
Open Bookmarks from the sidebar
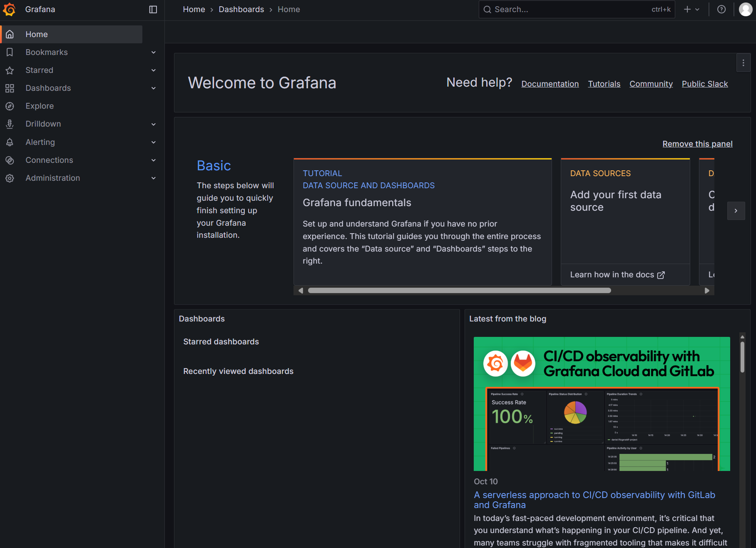47,52
